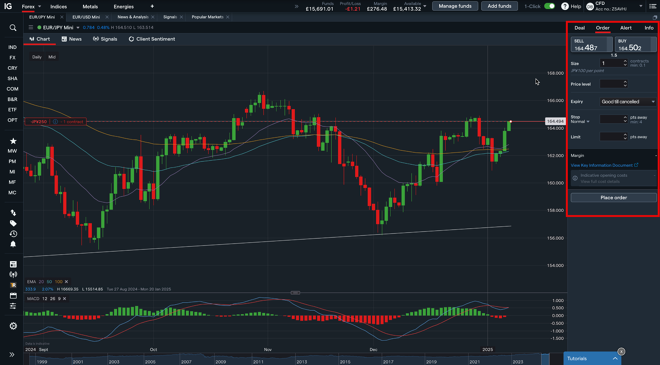The width and height of the screenshot is (660, 365).
Task: Open the settings gear in sidebar
Action: point(13,326)
